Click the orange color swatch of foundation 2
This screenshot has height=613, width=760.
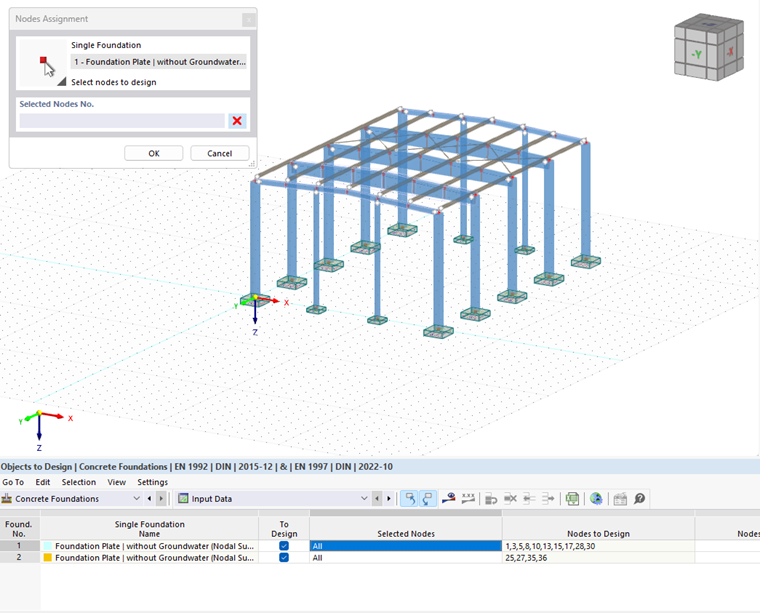coord(48,558)
